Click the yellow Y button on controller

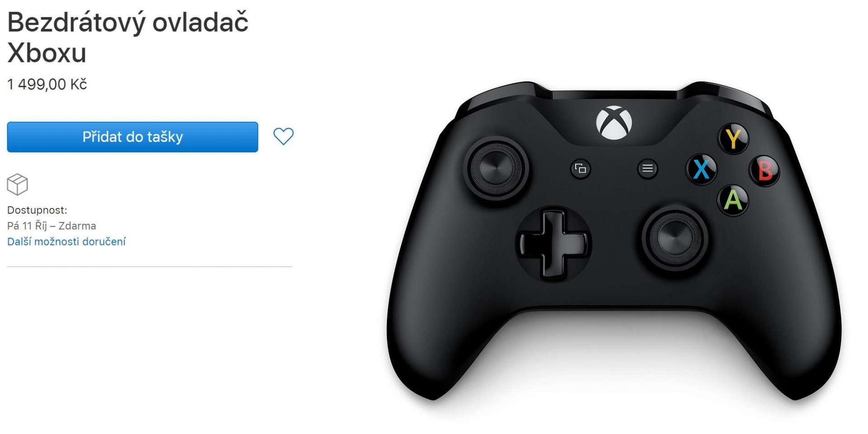pyautogui.click(x=733, y=139)
